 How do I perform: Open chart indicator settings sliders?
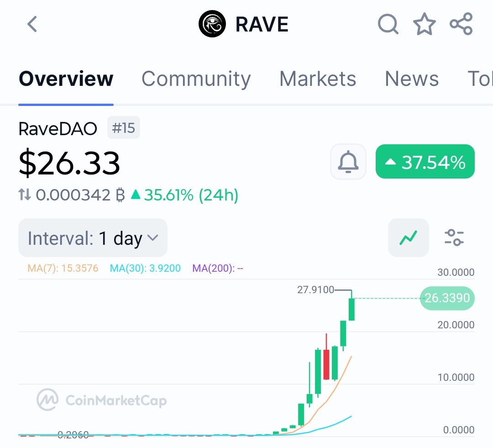point(454,237)
